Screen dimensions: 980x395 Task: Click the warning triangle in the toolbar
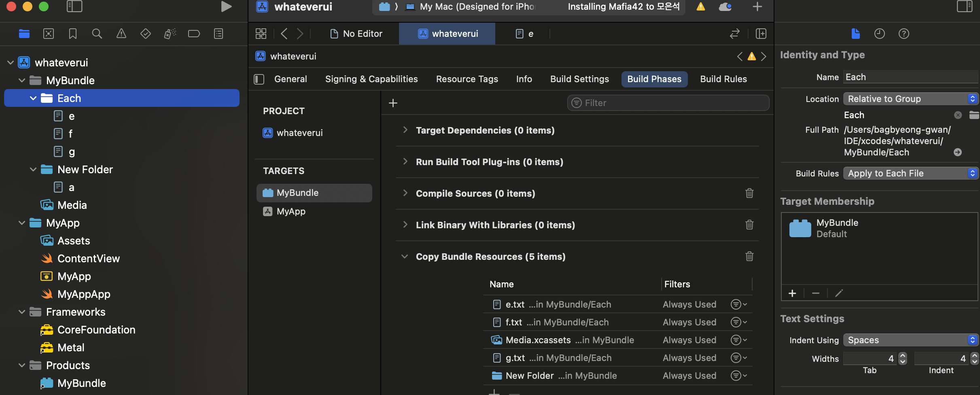point(701,6)
